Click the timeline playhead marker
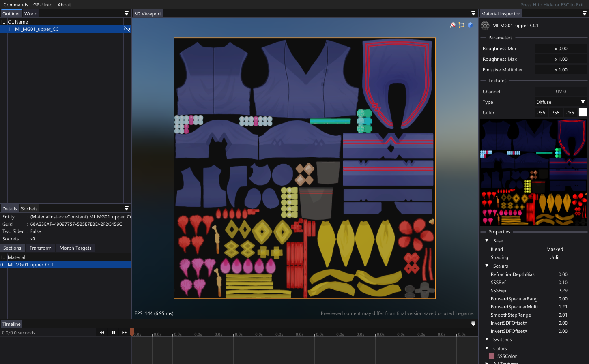Screen dimensions: 589x364 (132, 332)
